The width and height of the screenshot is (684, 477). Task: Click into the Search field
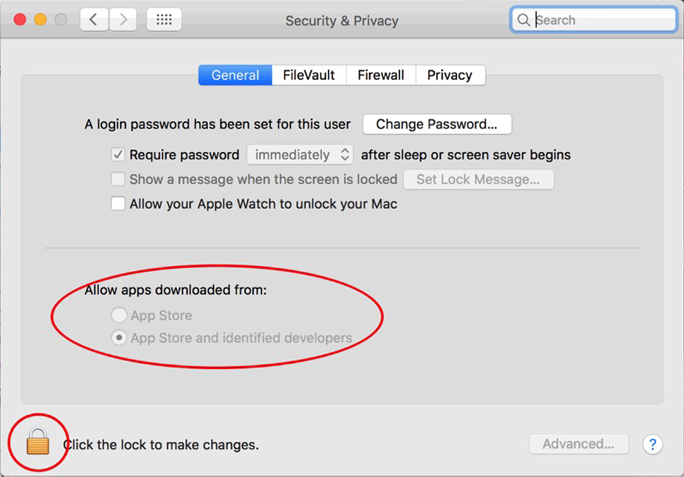593,20
